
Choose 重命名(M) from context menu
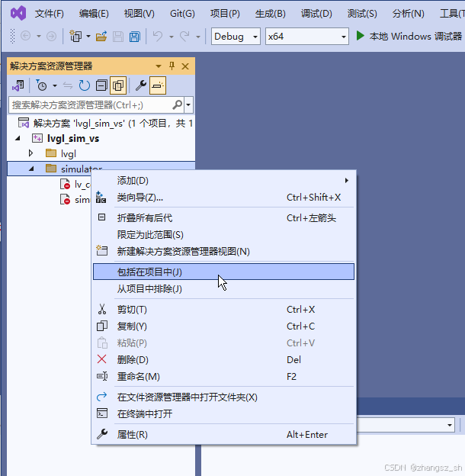point(223,377)
